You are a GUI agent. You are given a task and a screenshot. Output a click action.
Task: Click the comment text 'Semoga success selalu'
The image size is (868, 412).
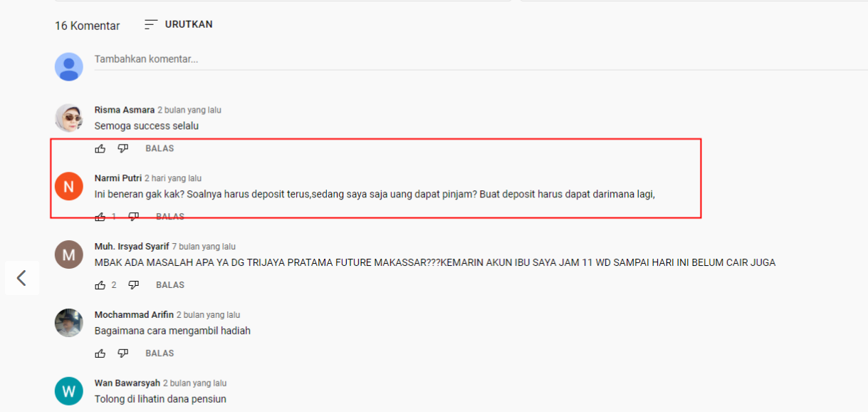pyautogui.click(x=147, y=126)
